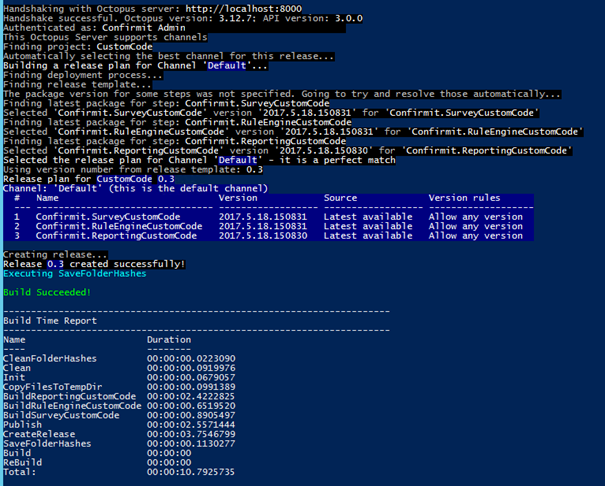
Task: Click the Total duration 00:00:10.7925735
Action: [191, 472]
